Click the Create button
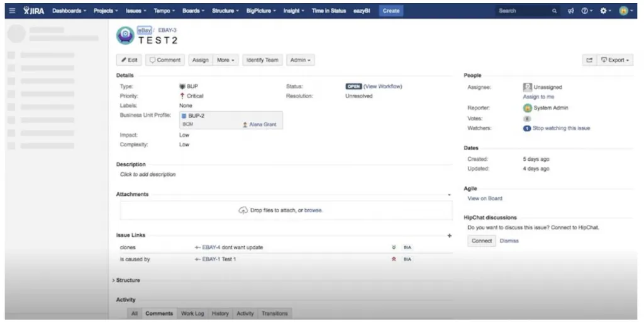The height and width of the screenshot is (326, 644). [391, 11]
